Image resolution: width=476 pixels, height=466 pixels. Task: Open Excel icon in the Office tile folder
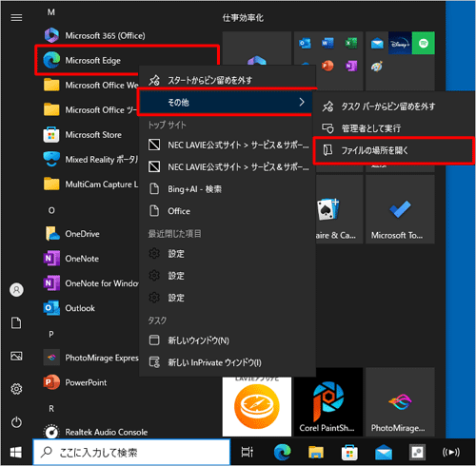351,43
